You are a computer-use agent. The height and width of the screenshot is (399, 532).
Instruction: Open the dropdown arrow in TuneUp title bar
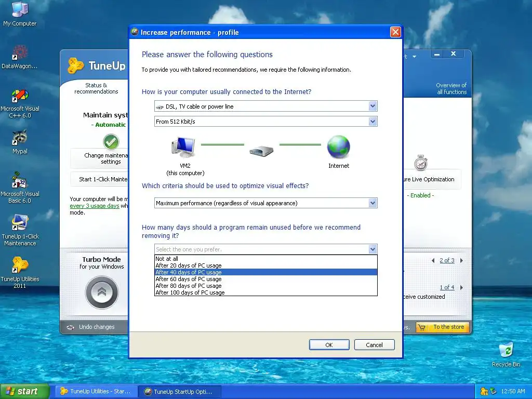pos(414,57)
